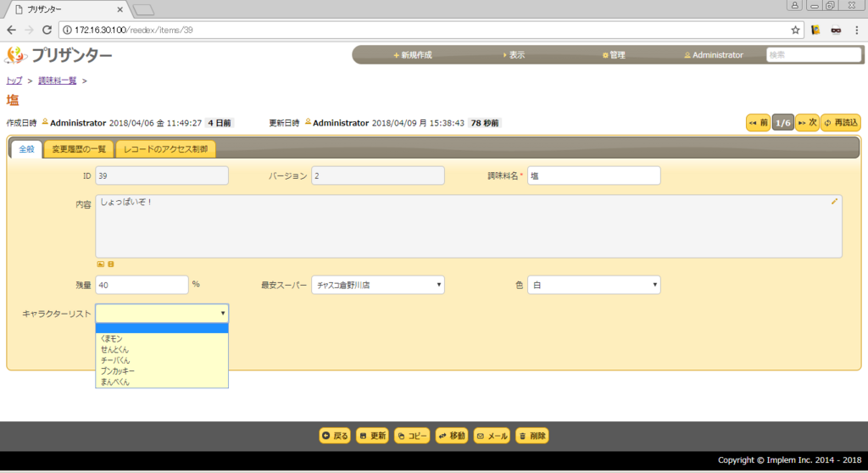Click the バージョン field showing 2

coord(377,175)
